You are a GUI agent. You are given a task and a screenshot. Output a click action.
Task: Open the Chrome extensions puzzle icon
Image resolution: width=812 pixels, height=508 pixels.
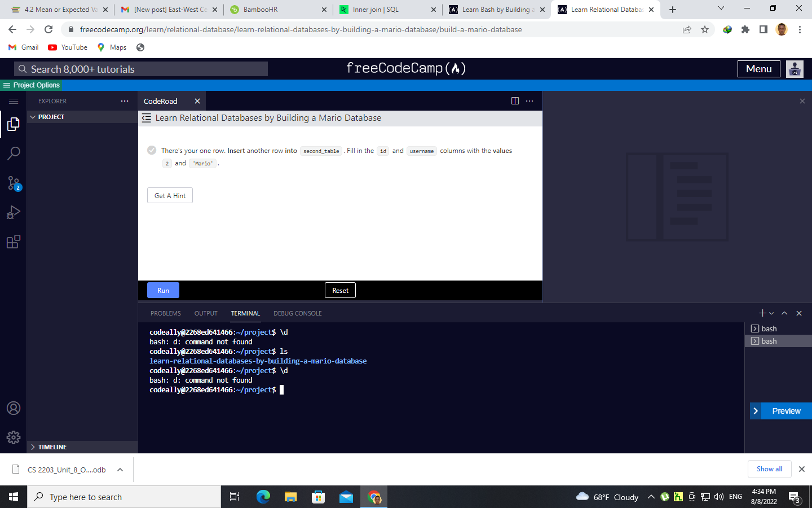pos(745,29)
